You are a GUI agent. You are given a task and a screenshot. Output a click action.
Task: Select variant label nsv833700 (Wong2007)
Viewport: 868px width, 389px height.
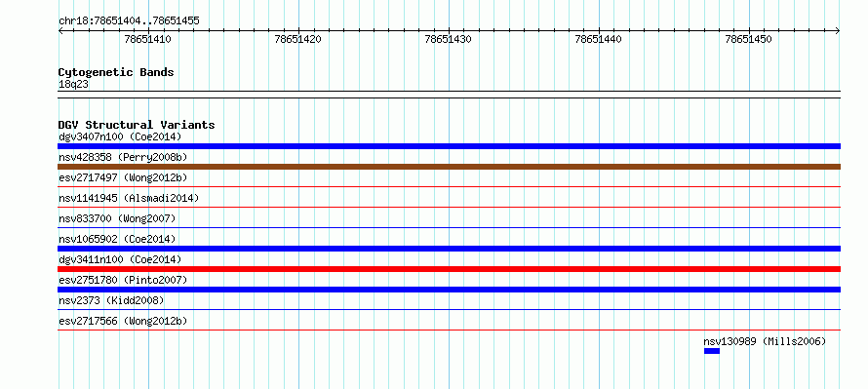[x=117, y=218]
